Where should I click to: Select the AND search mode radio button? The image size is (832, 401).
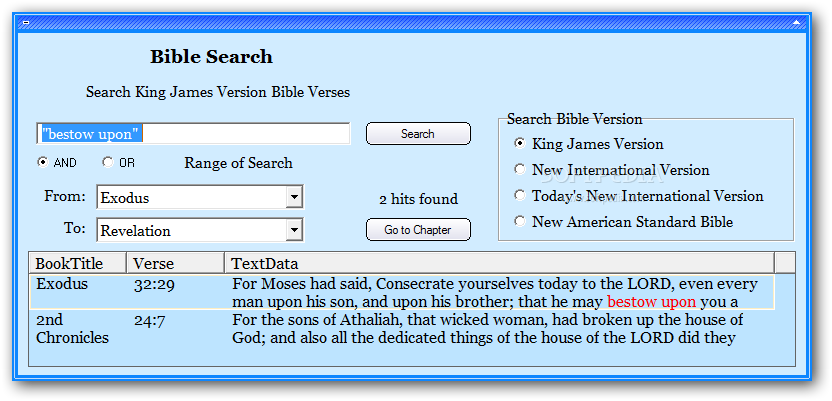click(42, 162)
